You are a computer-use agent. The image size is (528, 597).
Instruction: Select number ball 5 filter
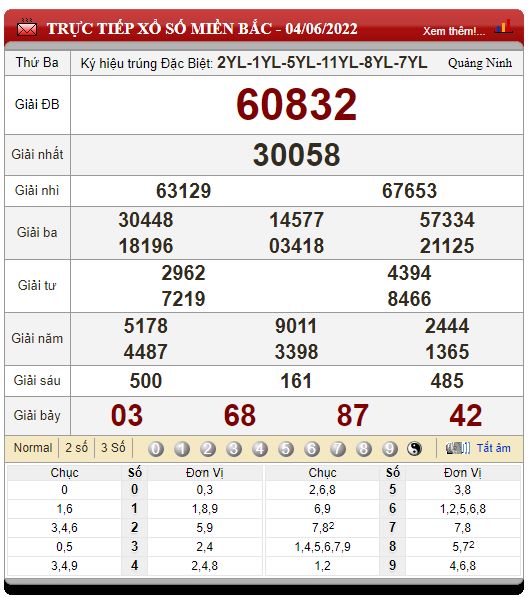pyautogui.click(x=286, y=449)
